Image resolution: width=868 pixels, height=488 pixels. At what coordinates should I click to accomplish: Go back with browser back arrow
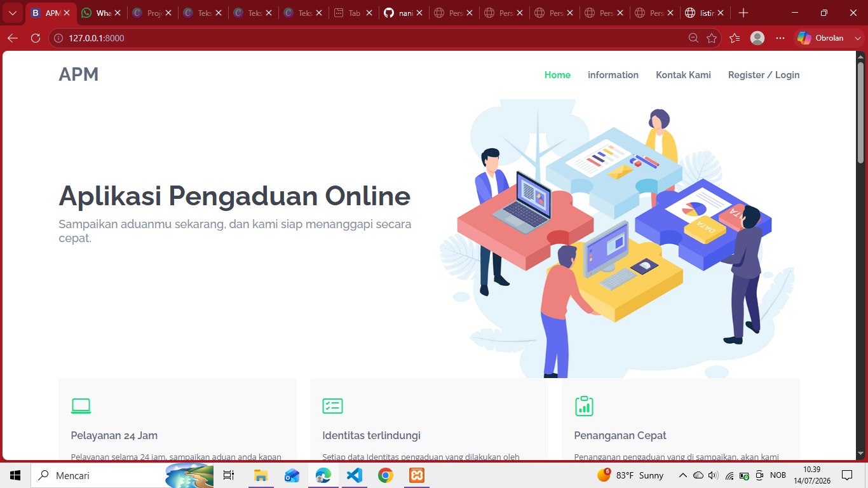(13, 38)
